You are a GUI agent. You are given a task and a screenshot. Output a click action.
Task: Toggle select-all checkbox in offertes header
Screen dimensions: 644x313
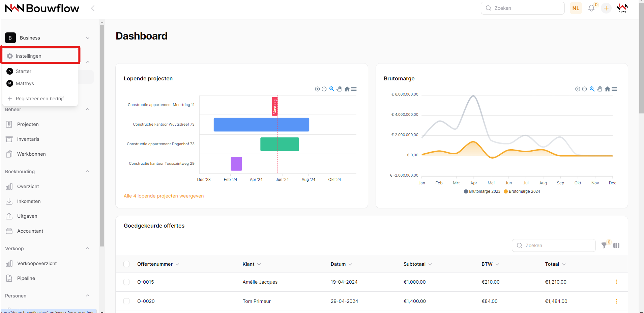(126, 264)
